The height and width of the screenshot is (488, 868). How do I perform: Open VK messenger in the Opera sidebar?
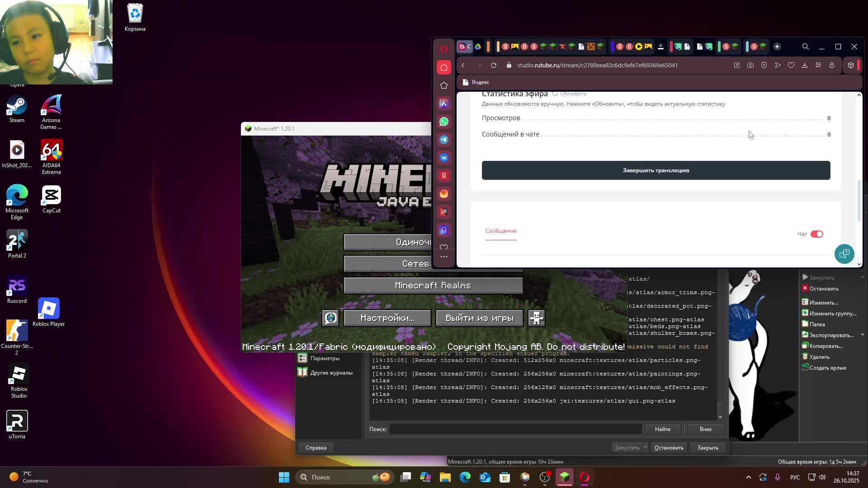(x=444, y=158)
